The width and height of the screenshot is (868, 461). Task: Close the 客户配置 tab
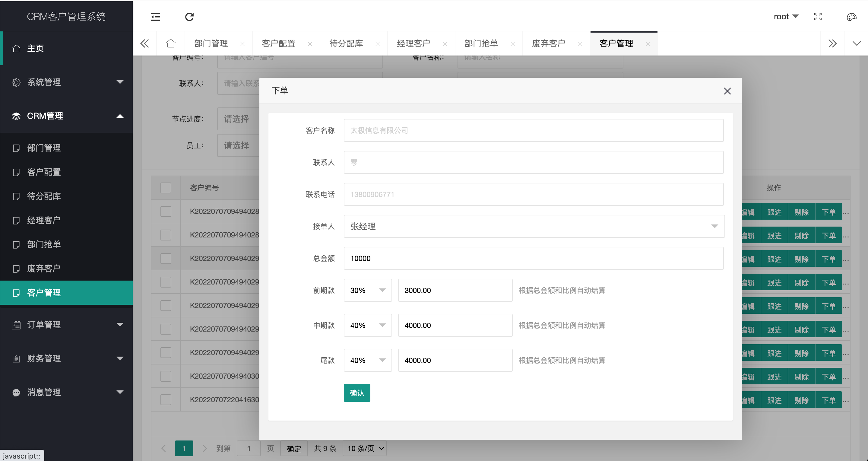(x=310, y=44)
